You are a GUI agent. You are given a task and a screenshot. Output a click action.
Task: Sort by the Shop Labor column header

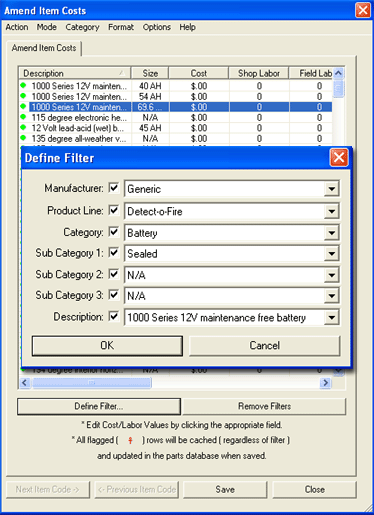tap(259, 73)
